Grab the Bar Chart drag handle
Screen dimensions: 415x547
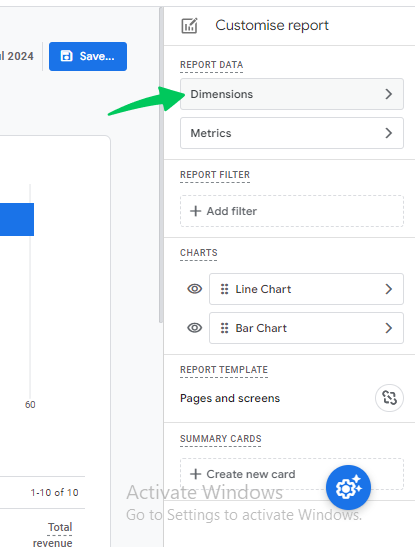[225, 328]
